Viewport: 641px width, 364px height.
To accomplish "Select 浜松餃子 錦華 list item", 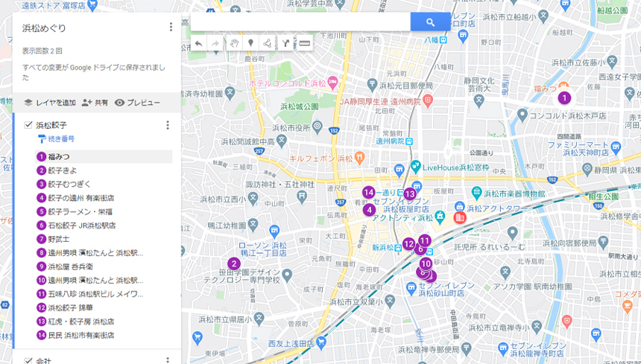I will (104, 307).
